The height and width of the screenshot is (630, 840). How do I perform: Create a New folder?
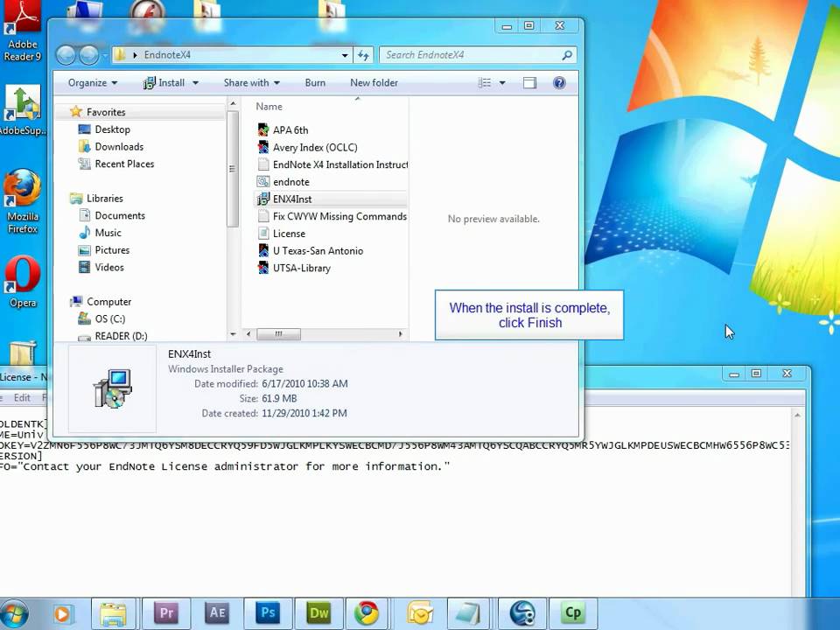click(374, 82)
